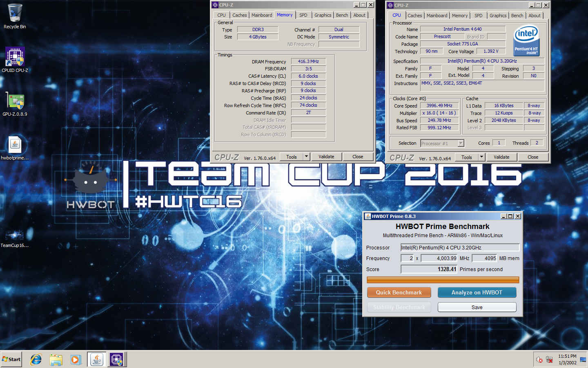Image resolution: width=588 pixels, height=368 pixels.
Task: Switch to CPU-Z taskbar item
Action: tap(116, 359)
